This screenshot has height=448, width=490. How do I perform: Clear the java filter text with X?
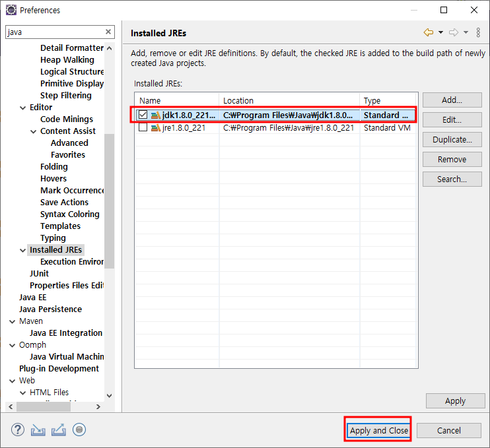(x=108, y=32)
